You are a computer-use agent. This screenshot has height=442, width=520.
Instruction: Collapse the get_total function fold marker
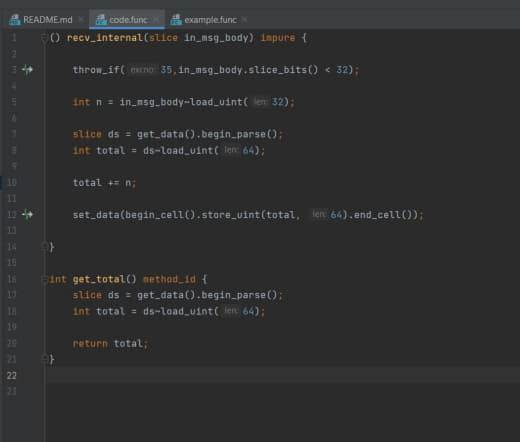tap(44, 279)
